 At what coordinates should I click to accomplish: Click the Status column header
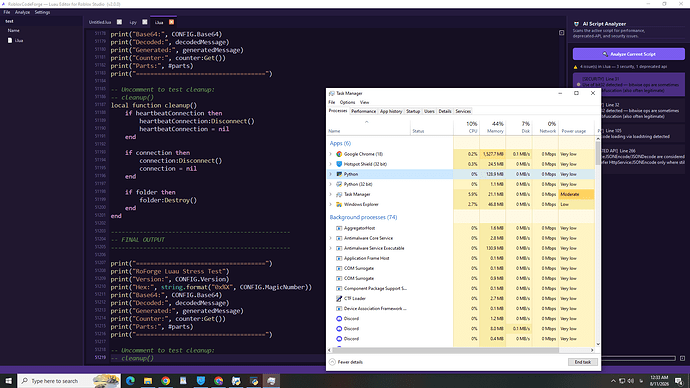pyautogui.click(x=432, y=127)
